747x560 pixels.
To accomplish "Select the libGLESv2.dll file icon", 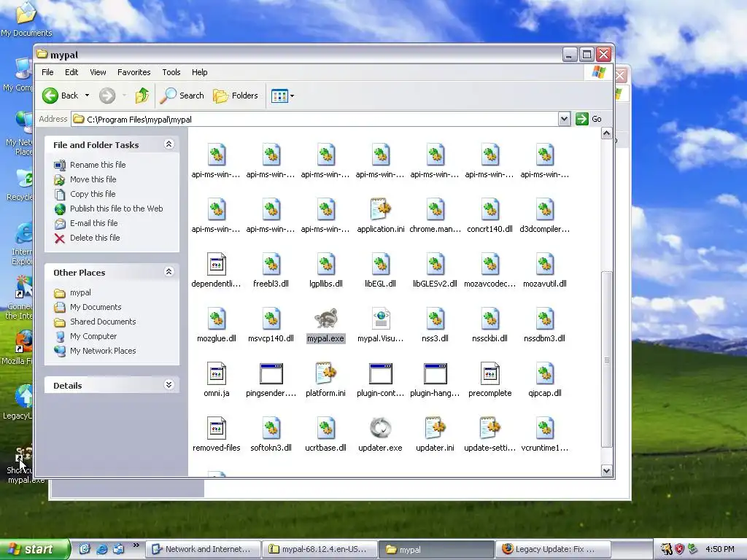I will pyautogui.click(x=435, y=264).
